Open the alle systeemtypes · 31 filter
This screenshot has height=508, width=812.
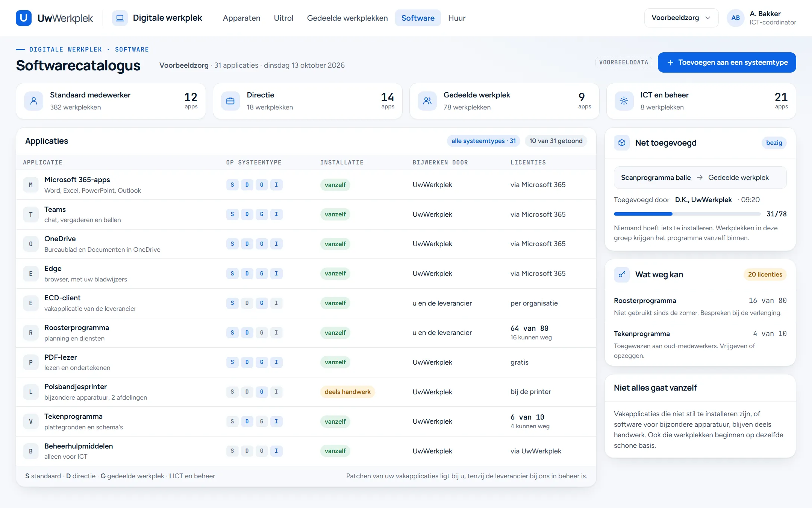(483, 141)
